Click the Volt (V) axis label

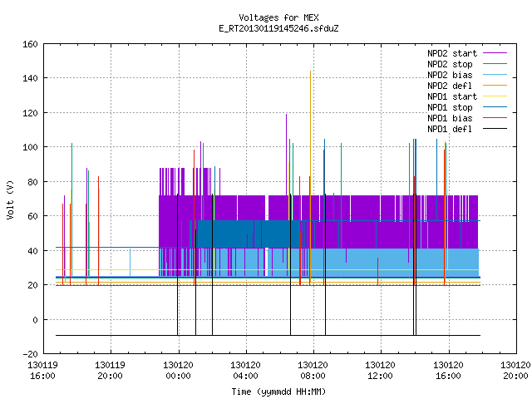pos(10,199)
